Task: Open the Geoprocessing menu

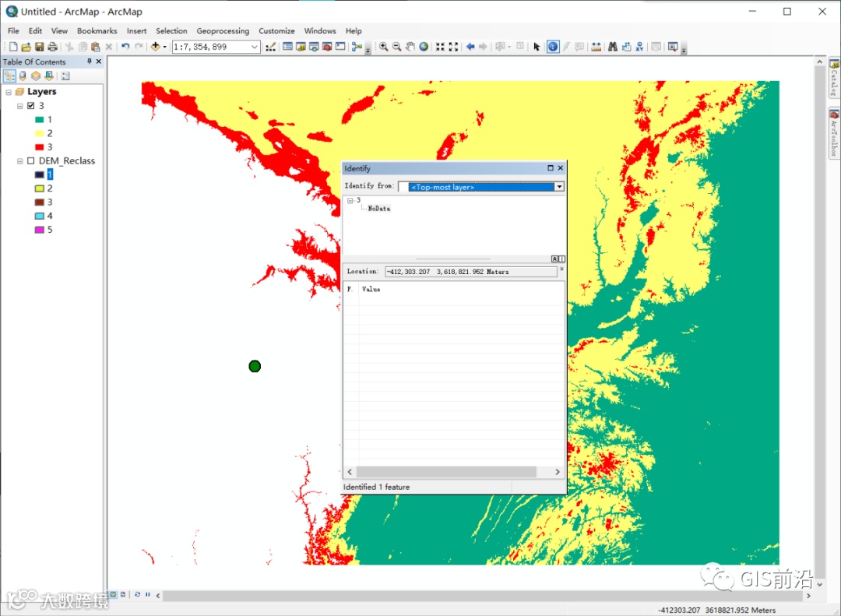Action: coord(223,31)
